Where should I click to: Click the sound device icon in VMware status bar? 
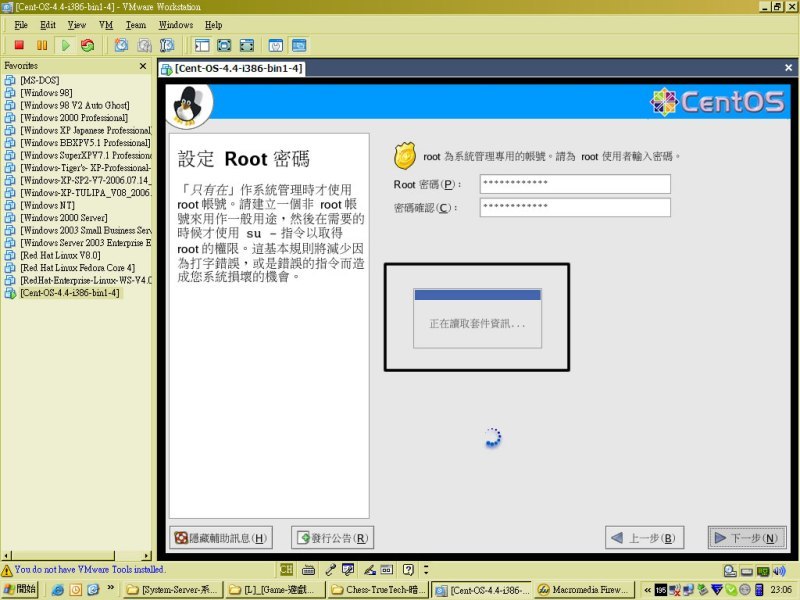click(779, 571)
